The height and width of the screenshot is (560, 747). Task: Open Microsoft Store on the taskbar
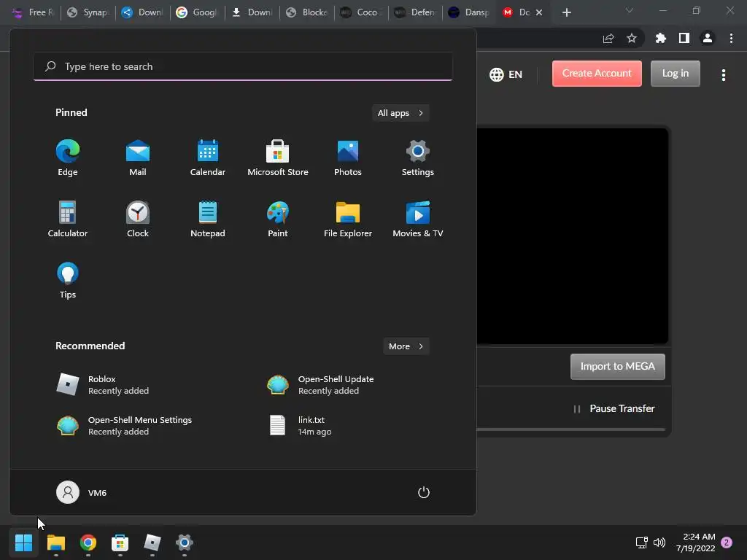(120, 542)
